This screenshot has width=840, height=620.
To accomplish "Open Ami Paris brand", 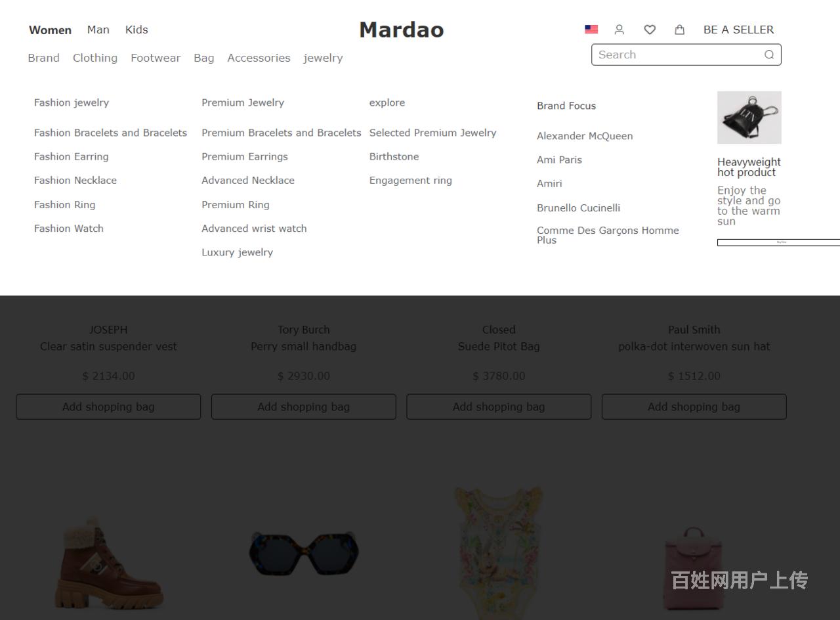I will click(559, 160).
